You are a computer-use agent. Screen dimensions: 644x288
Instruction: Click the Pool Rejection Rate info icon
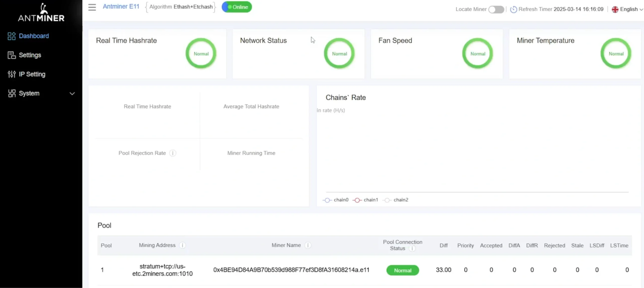coord(173,153)
